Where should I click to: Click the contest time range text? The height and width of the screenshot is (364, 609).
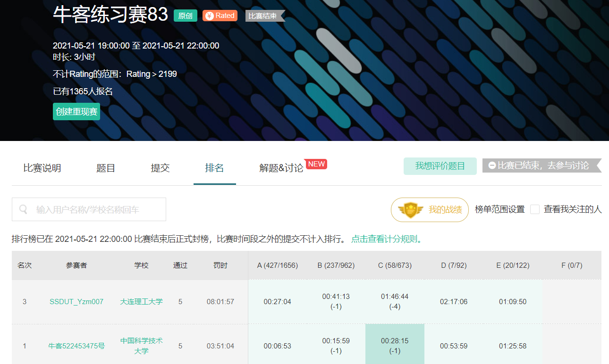click(136, 46)
